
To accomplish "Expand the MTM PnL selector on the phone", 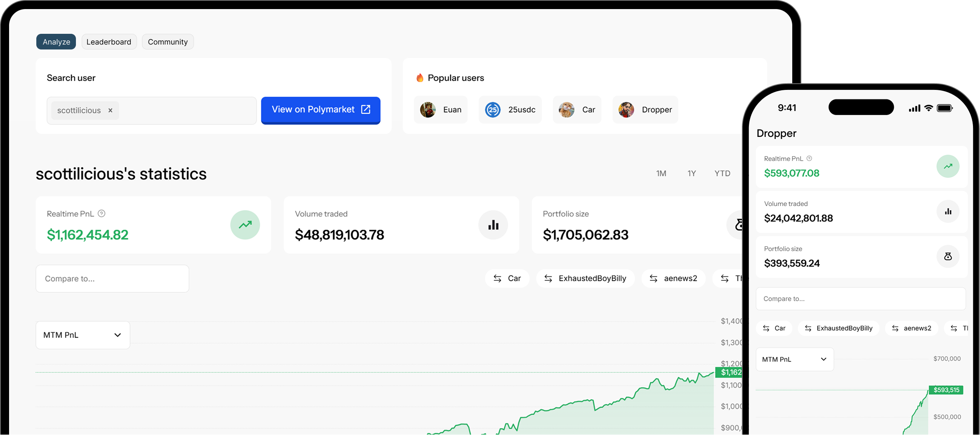I will point(794,359).
